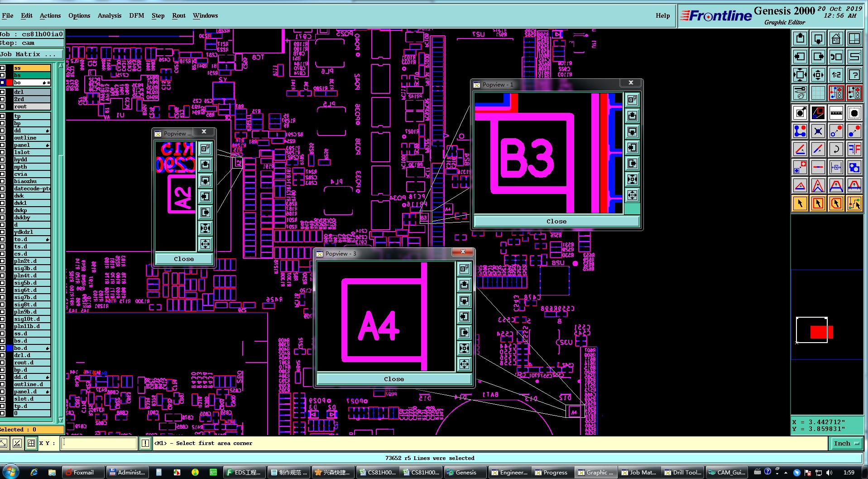868x479 pixels.
Task: Toggle the grid display icon
Action: point(818,93)
